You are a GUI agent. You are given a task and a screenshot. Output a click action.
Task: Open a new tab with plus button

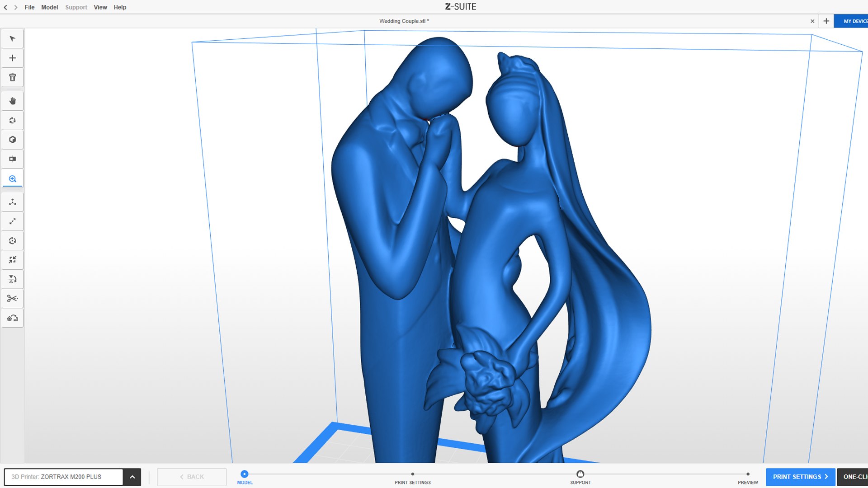pos(826,21)
